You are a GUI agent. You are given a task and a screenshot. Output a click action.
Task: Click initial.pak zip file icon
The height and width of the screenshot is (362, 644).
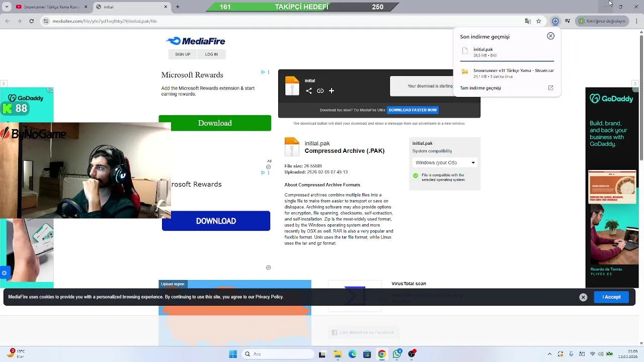[292, 147]
